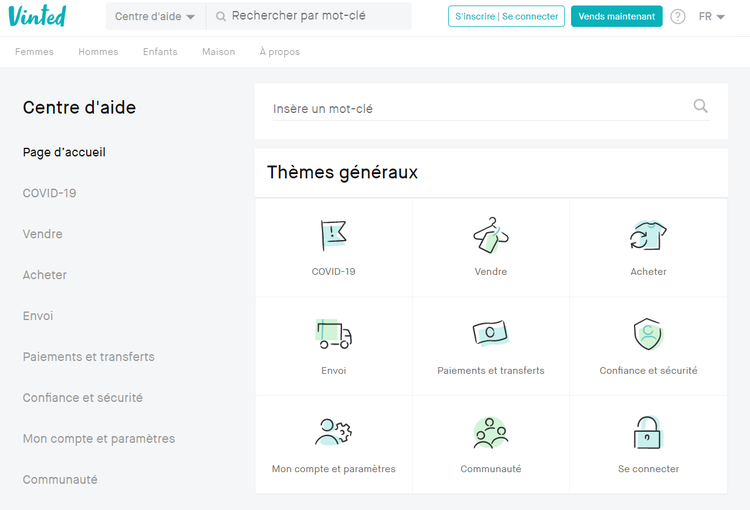Screen dimensions: 750x510
Task: Open the À propos menu
Action: (x=280, y=52)
